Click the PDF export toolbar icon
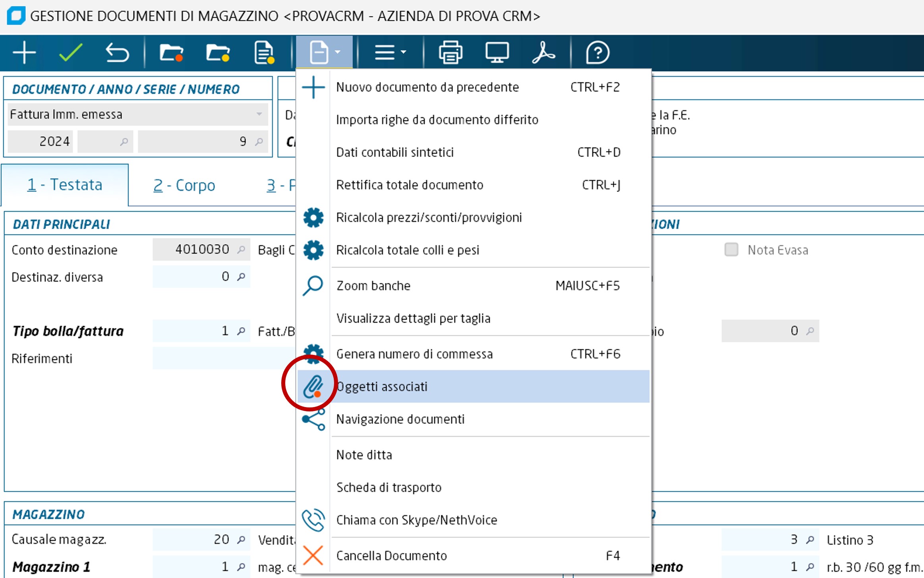 pos(543,53)
